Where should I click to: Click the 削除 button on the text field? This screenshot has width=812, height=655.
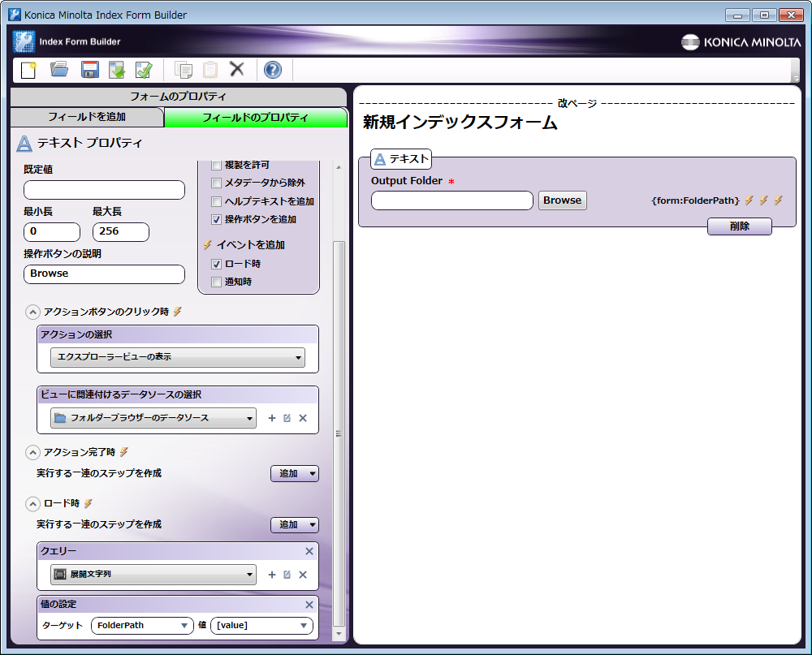point(739,226)
